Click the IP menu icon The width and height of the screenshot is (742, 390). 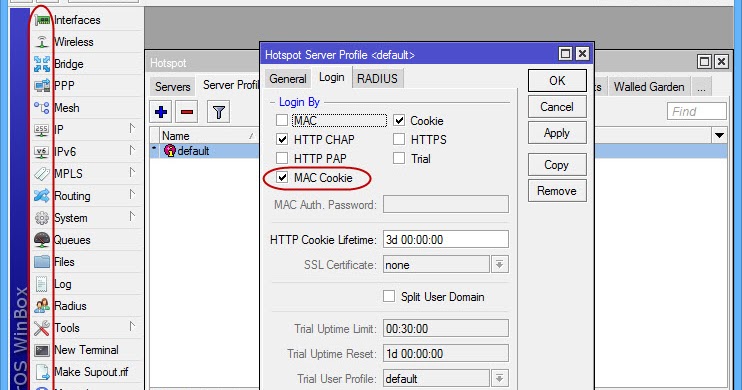(x=42, y=130)
